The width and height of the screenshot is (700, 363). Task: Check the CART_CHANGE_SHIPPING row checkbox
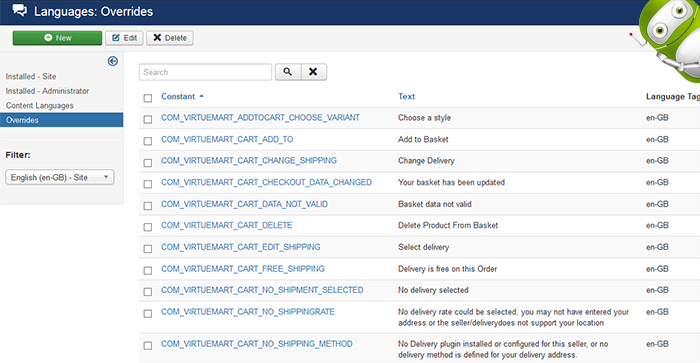[x=148, y=163]
